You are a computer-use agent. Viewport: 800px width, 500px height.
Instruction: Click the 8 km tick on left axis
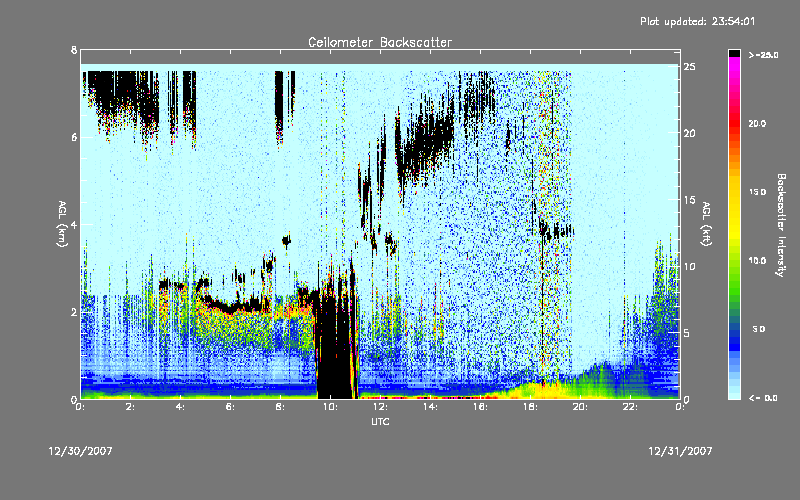(74, 50)
